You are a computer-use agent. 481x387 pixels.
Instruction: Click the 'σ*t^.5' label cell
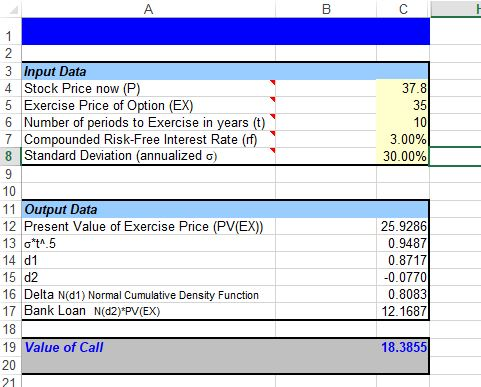point(149,244)
